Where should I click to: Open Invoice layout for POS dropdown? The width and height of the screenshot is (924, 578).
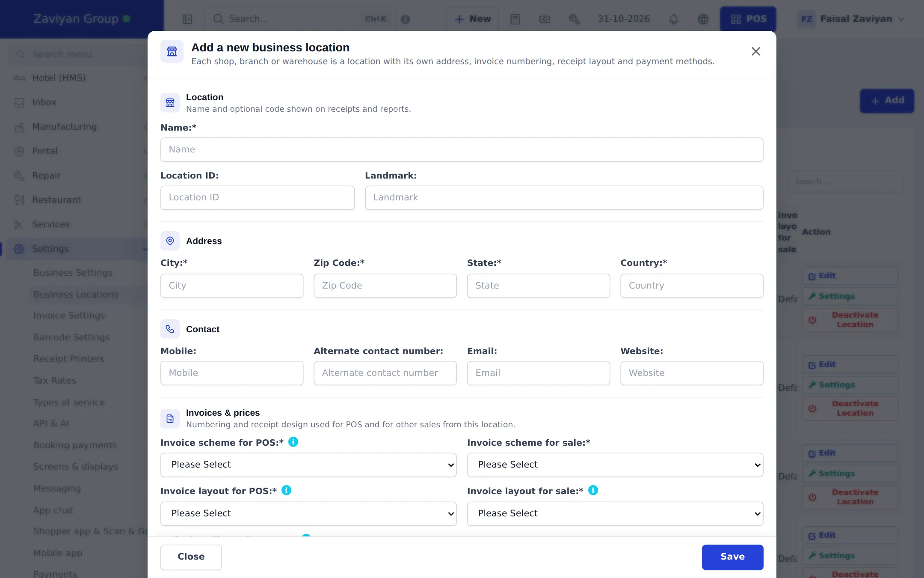pyautogui.click(x=308, y=514)
